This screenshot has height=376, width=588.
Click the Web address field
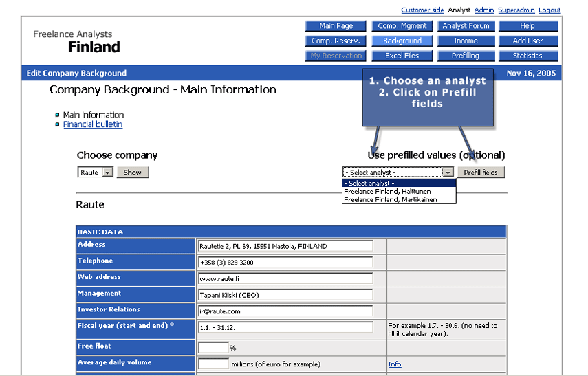(x=285, y=278)
